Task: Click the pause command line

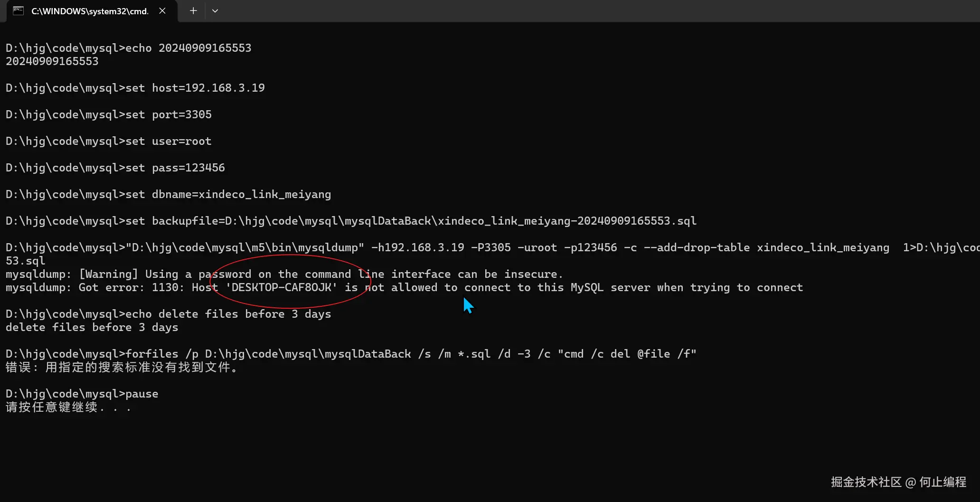Action: (x=82, y=394)
